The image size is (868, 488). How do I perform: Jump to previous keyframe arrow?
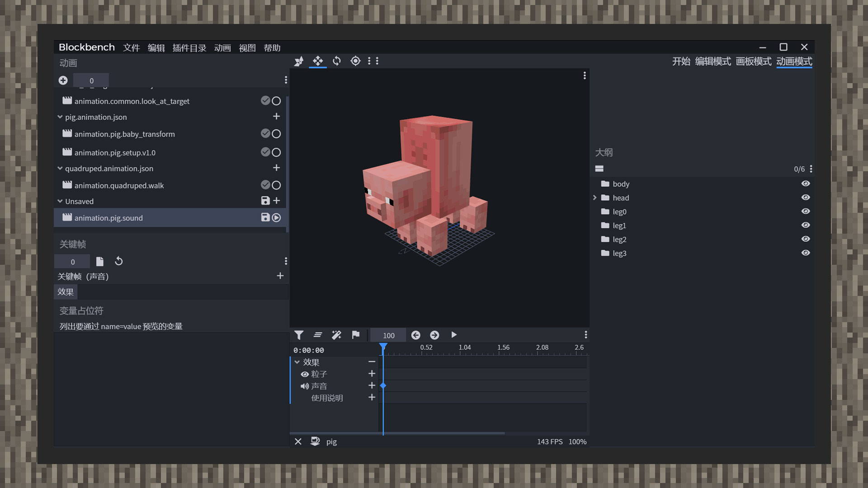point(416,335)
